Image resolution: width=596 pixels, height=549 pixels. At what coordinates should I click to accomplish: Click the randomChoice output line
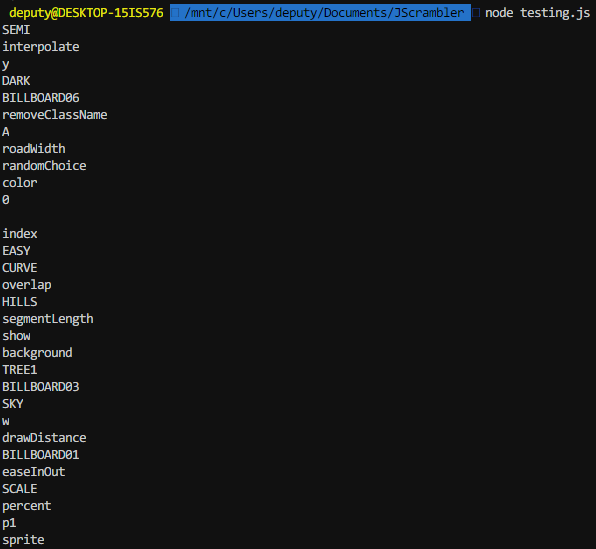point(44,166)
